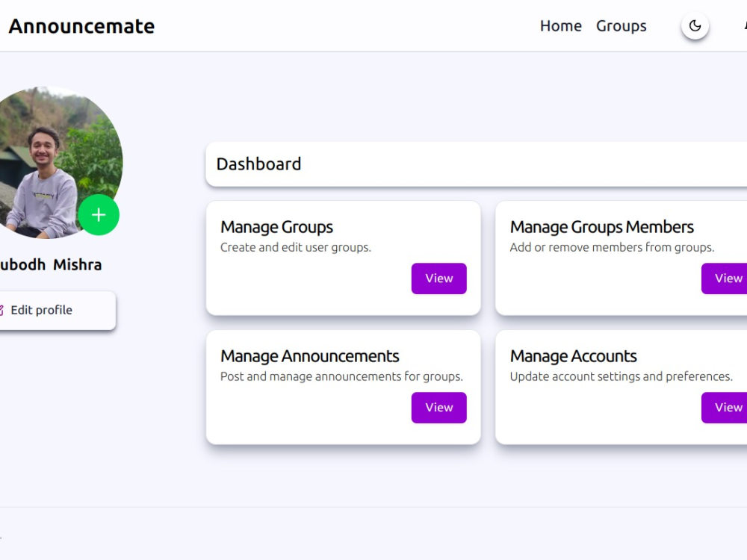The height and width of the screenshot is (560, 747).
Task: Click 'Post and manage announcements for groups.' text
Action: tap(341, 376)
